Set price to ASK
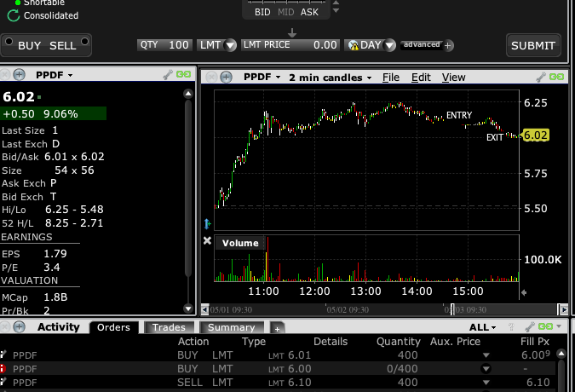The width and height of the screenshot is (575, 392). tap(309, 12)
